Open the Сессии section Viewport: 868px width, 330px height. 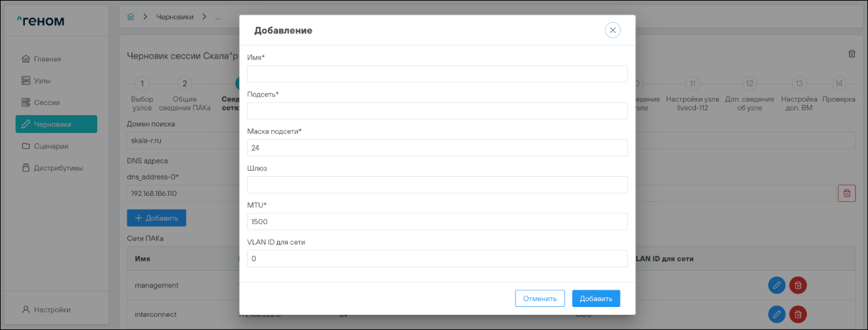(x=47, y=103)
